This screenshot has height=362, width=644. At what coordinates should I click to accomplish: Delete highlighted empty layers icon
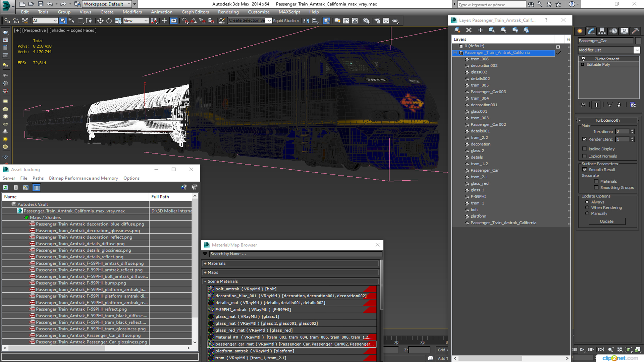click(469, 30)
